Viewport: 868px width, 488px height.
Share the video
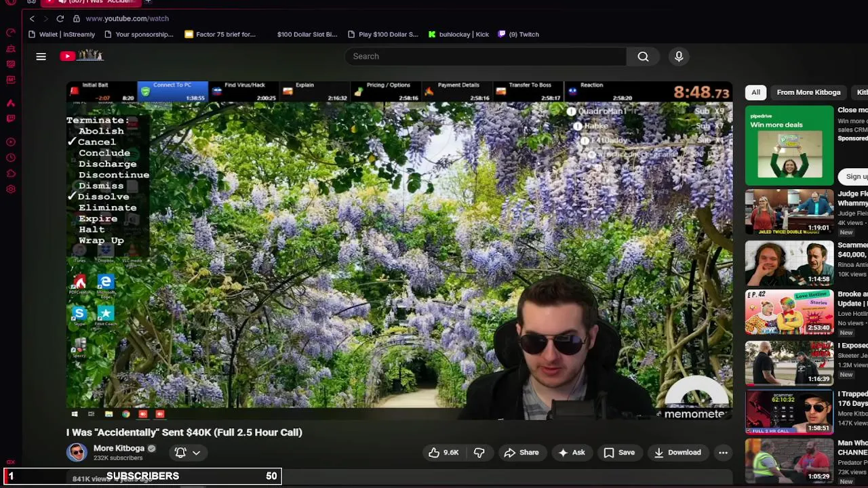(x=521, y=453)
